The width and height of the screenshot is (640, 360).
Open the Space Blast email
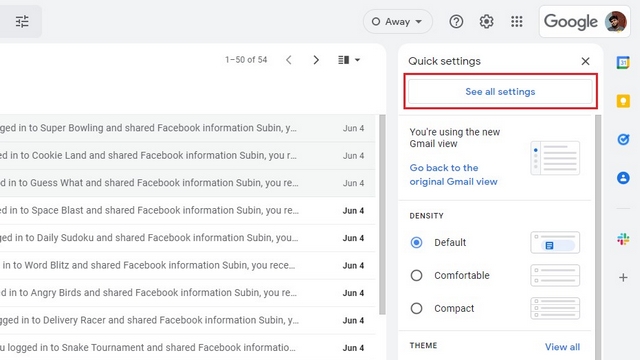coord(187,211)
